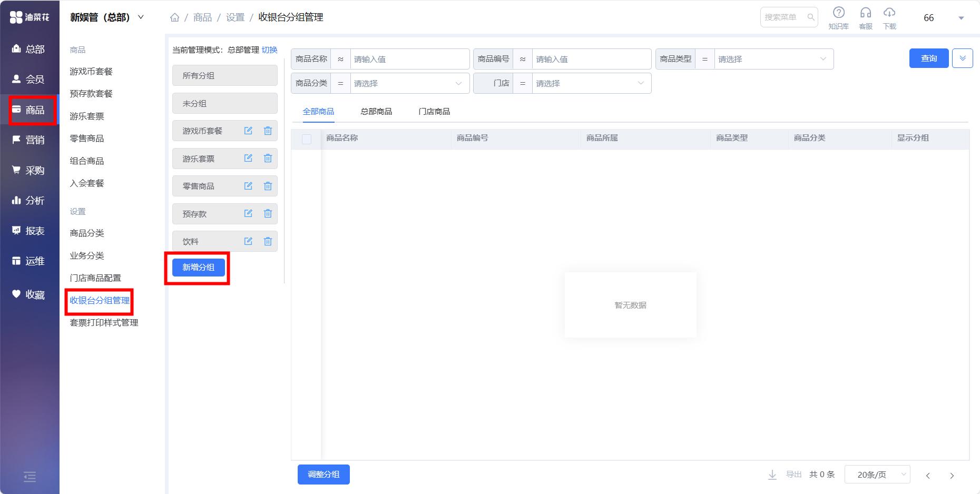Open the 商品编号 operator ≈ selector
Viewport: 980px width, 494px height.
point(523,59)
